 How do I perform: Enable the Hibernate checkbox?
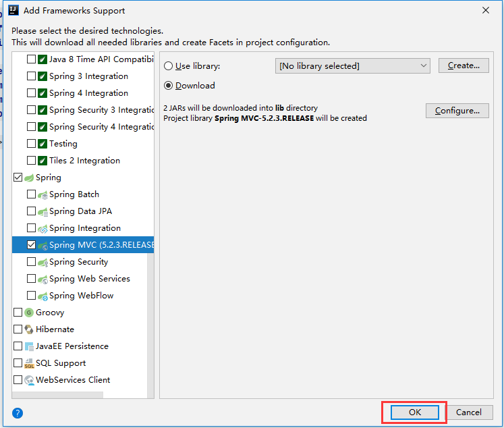click(18, 329)
